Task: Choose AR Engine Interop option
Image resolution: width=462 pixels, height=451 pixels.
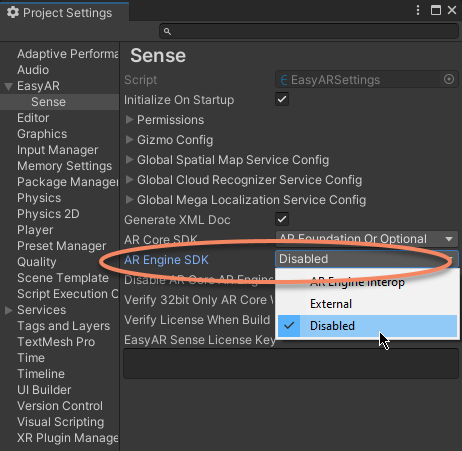Action: (x=367, y=282)
